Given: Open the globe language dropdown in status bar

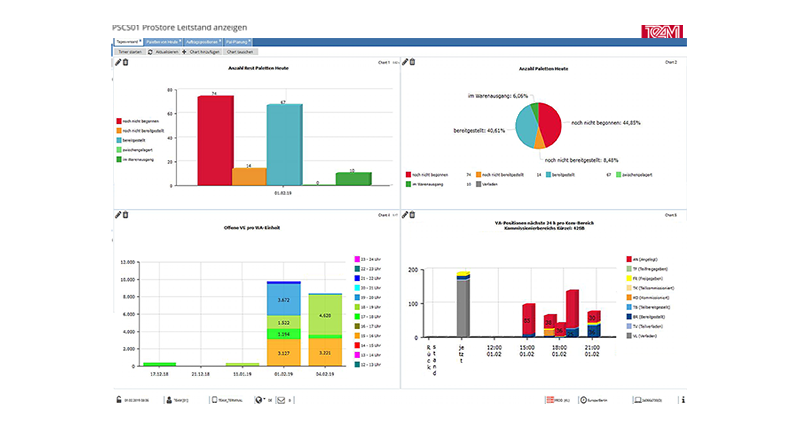Looking at the screenshot, I should (261, 400).
